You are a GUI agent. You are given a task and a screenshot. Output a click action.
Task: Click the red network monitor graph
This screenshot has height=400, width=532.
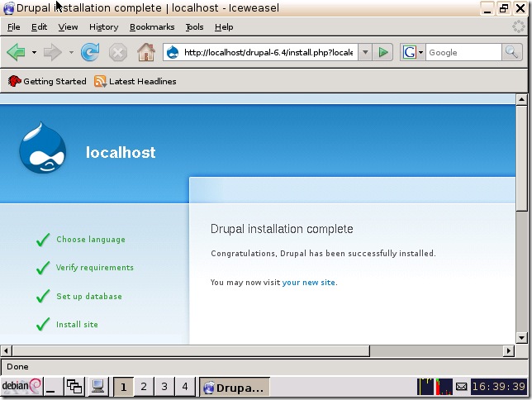pyautogui.click(x=444, y=387)
